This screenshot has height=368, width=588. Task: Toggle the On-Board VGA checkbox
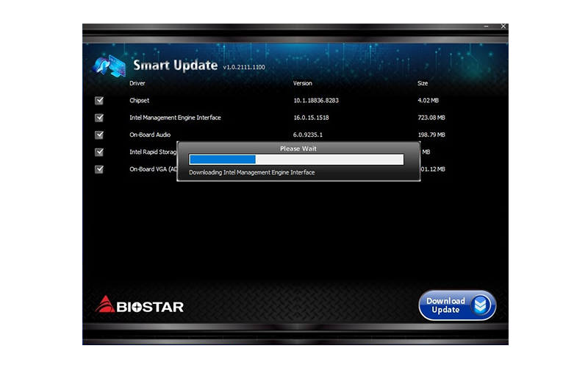(x=99, y=169)
